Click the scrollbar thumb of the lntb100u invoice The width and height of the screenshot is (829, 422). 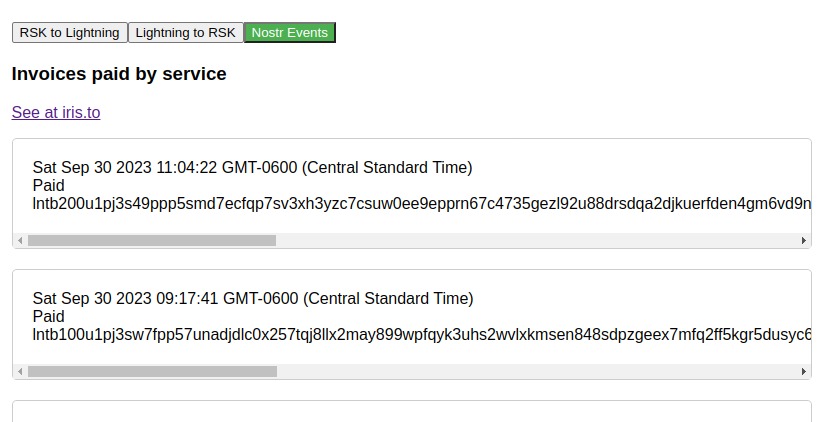[x=152, y=372]
